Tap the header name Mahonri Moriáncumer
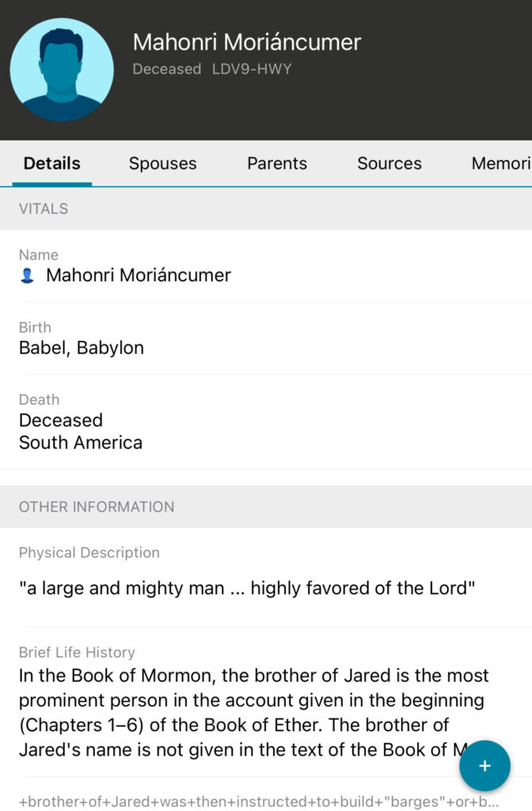532x811 pixels. pyautogui.click(x=247, y=42)
